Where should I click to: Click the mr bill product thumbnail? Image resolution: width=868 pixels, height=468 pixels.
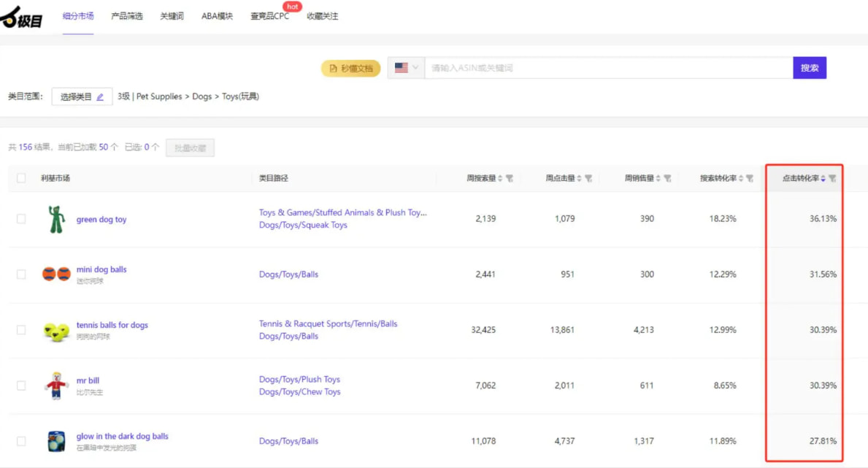[x=55, y=385]
